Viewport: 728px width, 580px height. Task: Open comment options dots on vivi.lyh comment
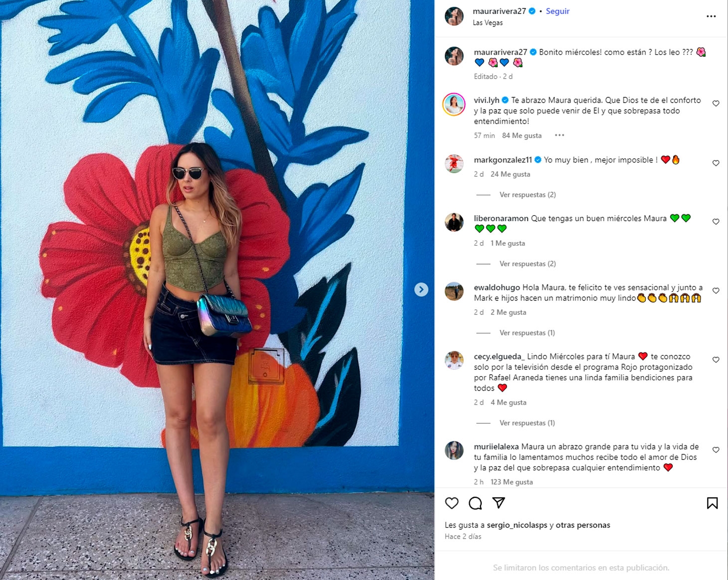point(559,135)
